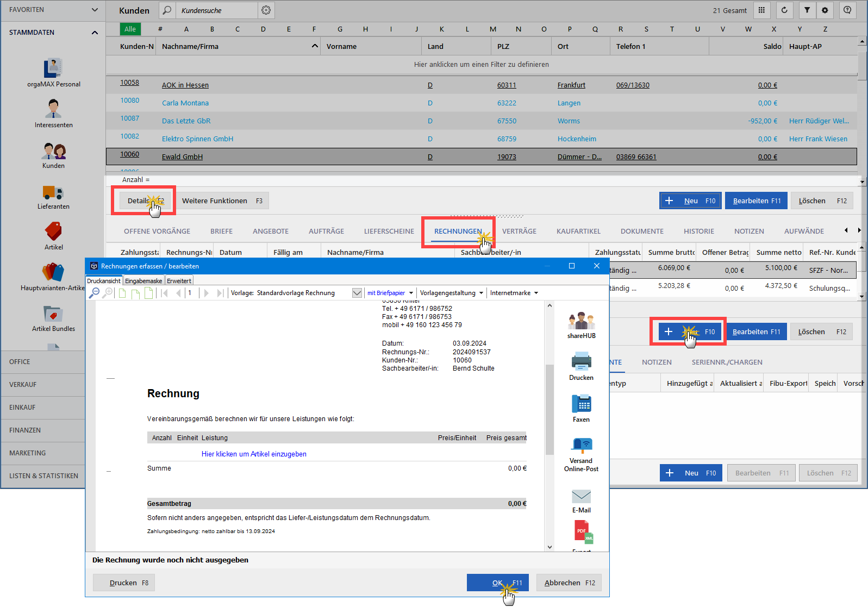Viewport: 868px width, 607px height.
Task: Click Weitere Funktionen F3 button
Action: (x=222, y=201)
